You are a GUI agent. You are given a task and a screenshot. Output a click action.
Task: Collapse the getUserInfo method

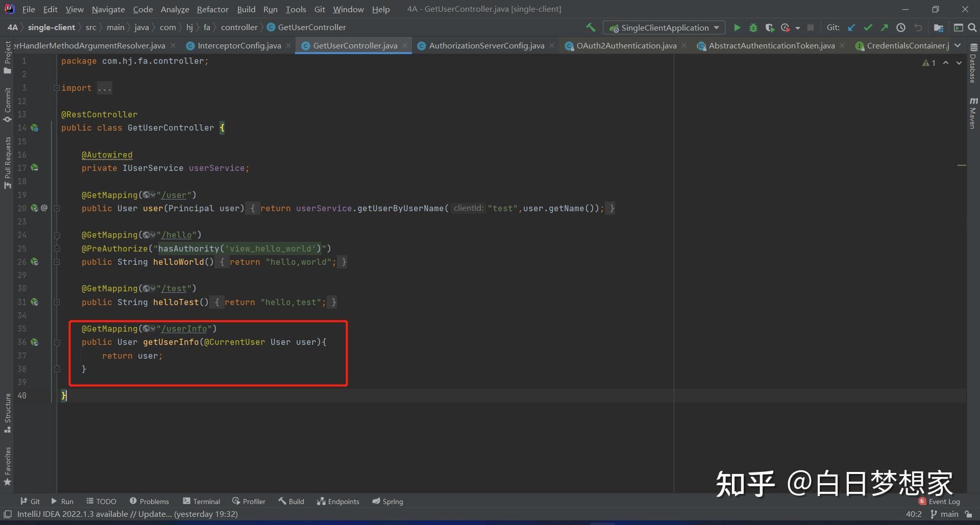click(x=57, y=342)
